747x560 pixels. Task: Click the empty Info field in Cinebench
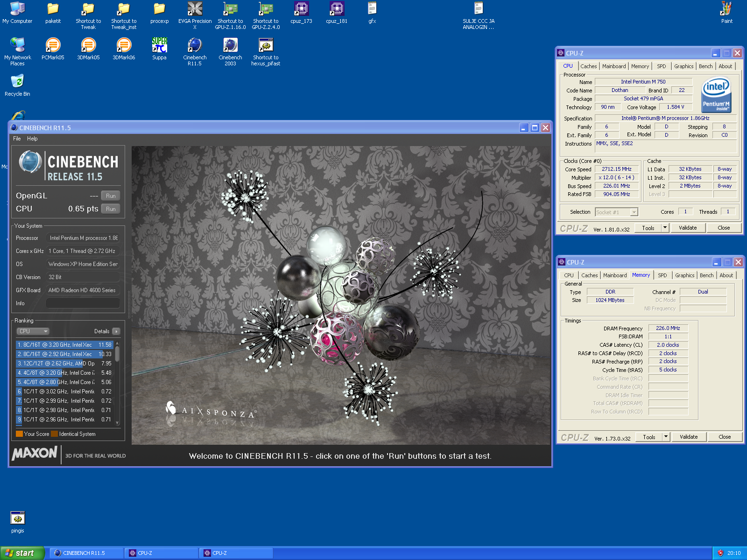(x=83, y=303)
